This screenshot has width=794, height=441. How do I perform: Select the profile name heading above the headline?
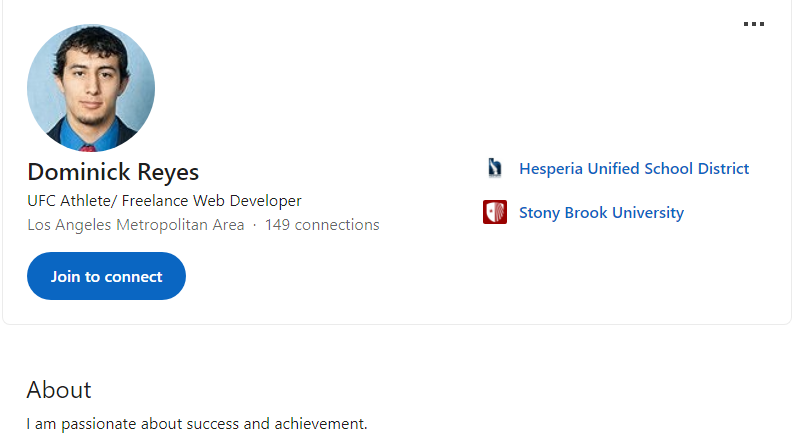point(113,172)
